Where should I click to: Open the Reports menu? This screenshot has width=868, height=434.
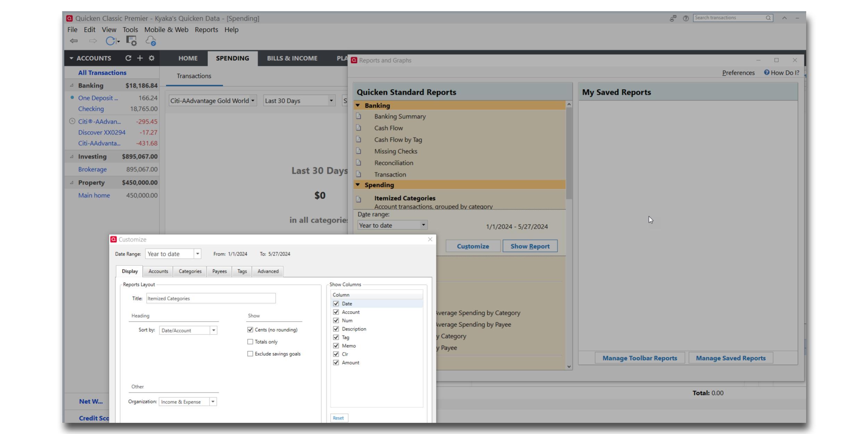[206, 30]
